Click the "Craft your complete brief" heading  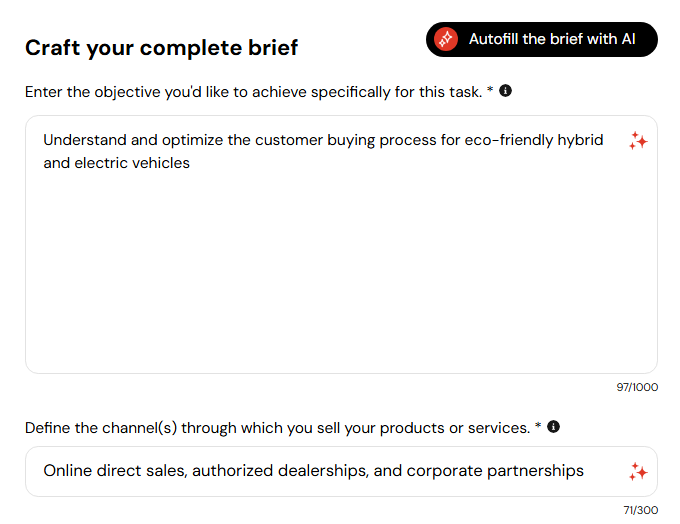click(x=161, y=48)
